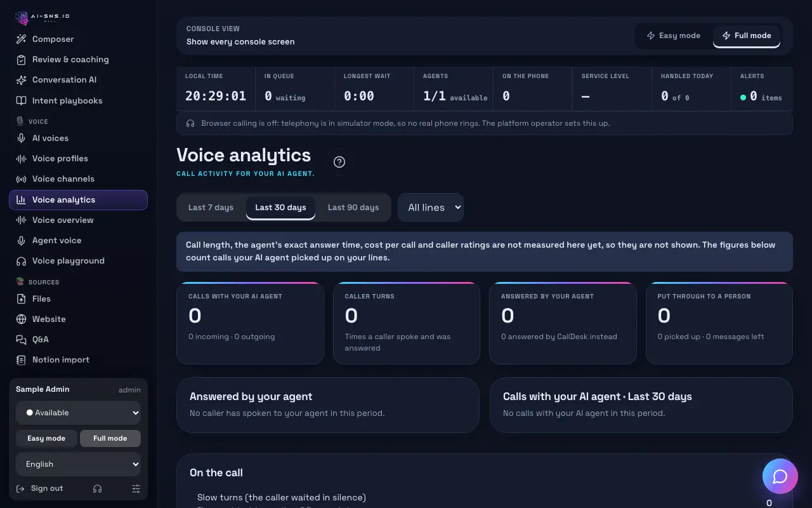812x508 pixels.
Task: Click the Voice channels broadcast icon
Action: tap(21, 179)
